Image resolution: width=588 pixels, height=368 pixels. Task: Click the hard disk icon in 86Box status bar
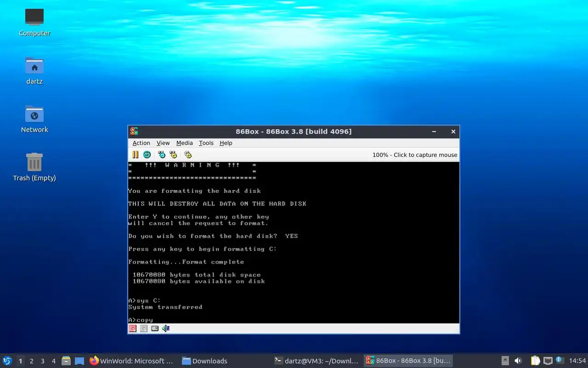point(155,328)
